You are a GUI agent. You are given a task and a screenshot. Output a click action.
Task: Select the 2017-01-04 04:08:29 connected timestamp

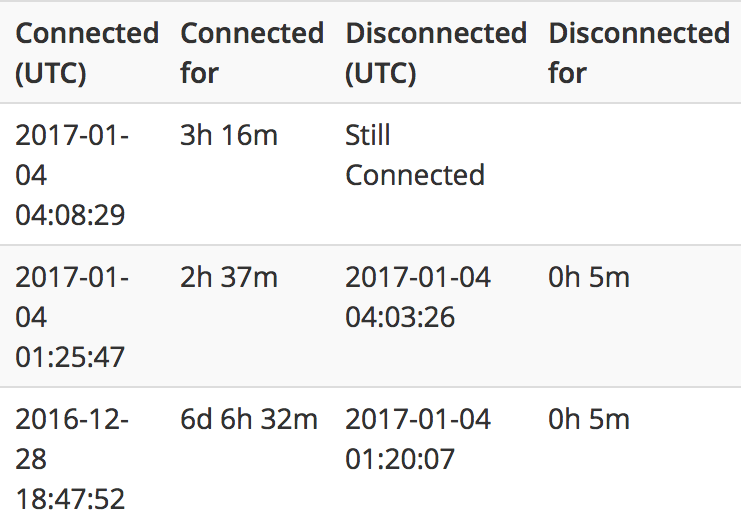click(72, 175)
